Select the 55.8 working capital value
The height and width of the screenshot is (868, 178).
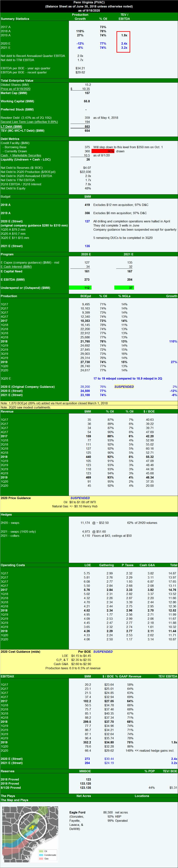[x=87, y=101]
